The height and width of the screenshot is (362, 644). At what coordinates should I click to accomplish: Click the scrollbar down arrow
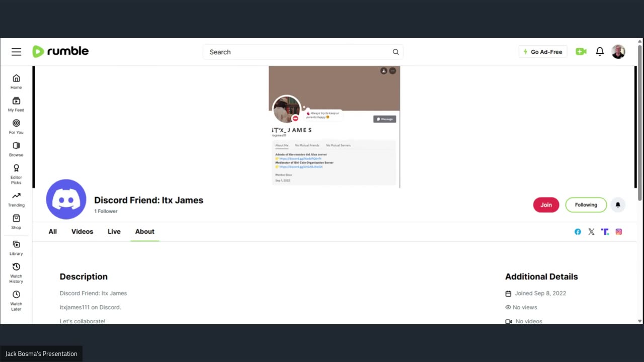click(640, 321)
